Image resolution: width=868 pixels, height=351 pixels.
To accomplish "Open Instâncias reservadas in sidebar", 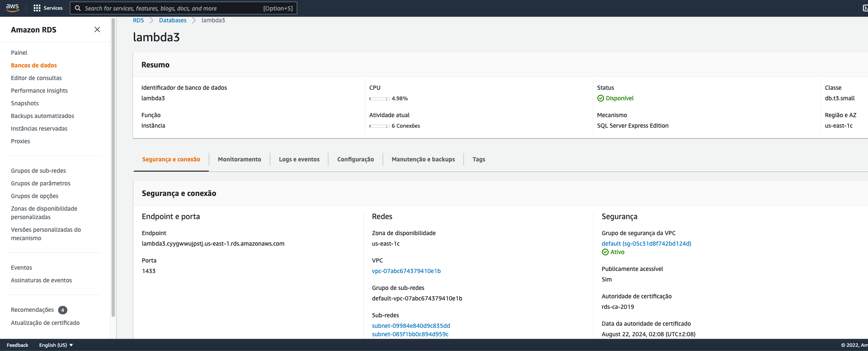I will (x=39, y=129).
